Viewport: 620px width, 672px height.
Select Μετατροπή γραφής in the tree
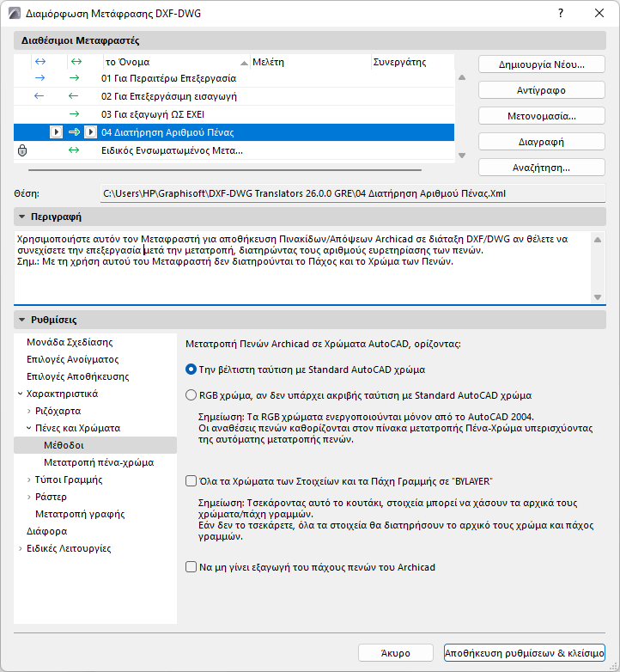(80, 514)
